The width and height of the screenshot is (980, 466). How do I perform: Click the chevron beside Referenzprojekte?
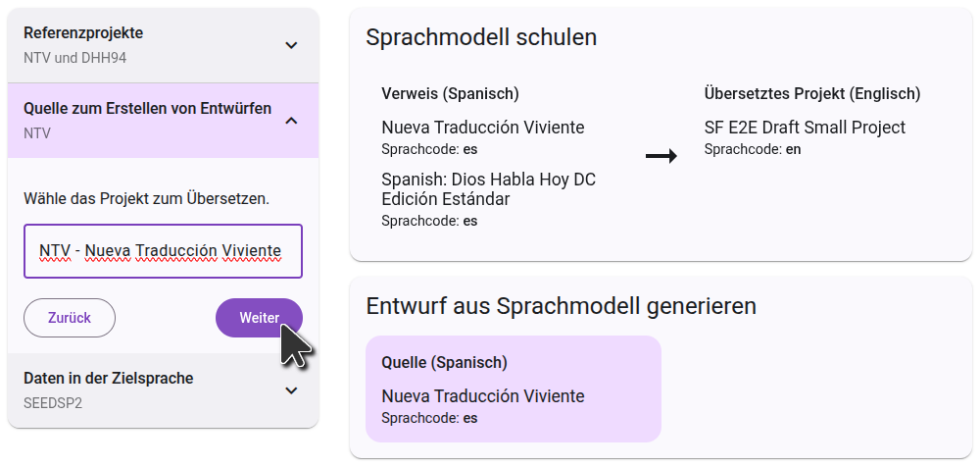(291, 45)
